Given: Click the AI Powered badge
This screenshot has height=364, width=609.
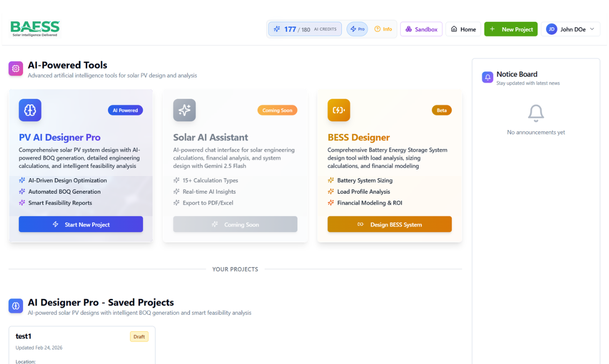Looking at the screenshot, I should point(125,110).
